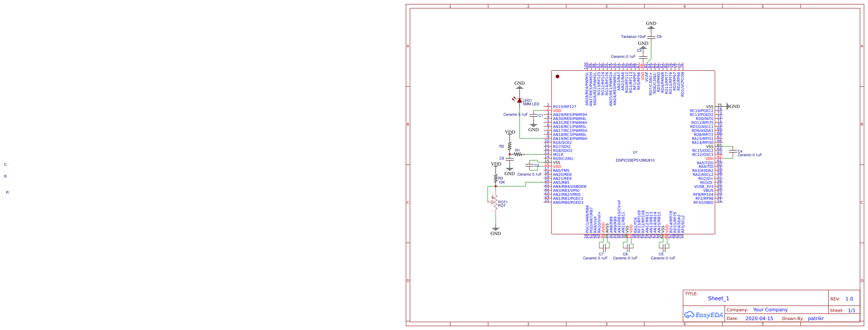
Task: Select the Sheet_1 title text
Action: click(718, 298)
